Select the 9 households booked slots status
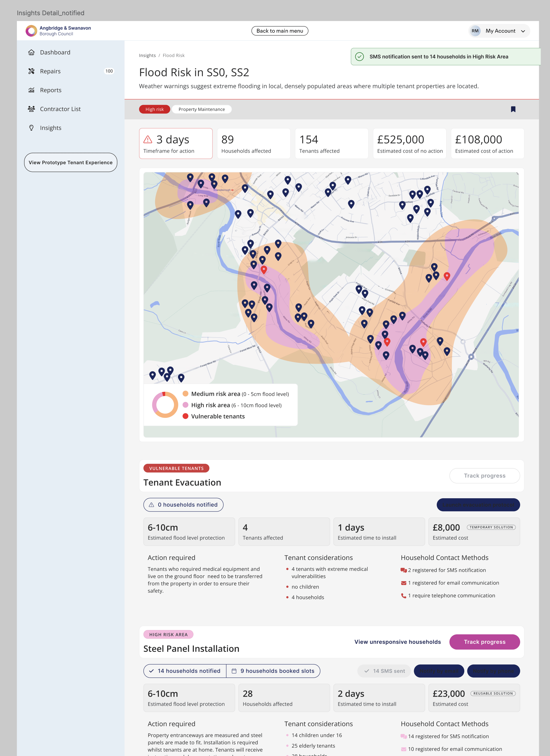 coord(273,671)
